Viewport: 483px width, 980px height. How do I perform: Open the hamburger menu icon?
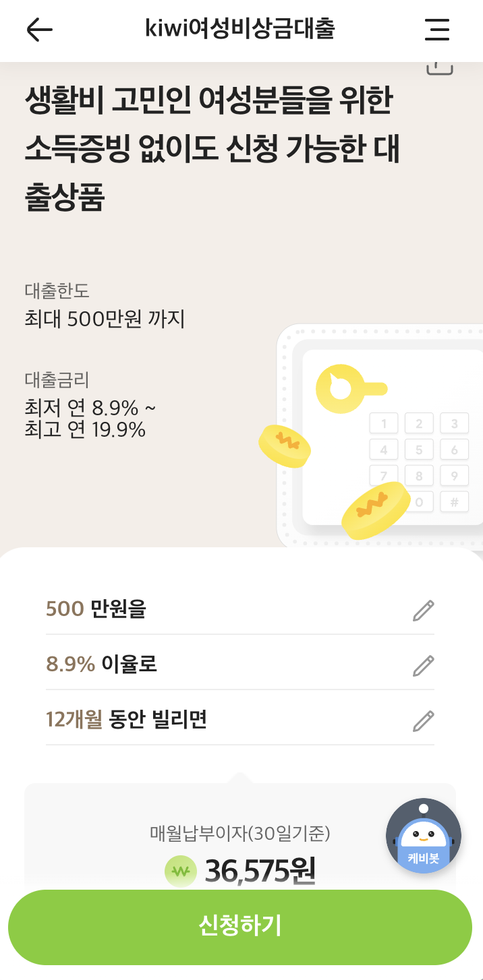[436, 30]
